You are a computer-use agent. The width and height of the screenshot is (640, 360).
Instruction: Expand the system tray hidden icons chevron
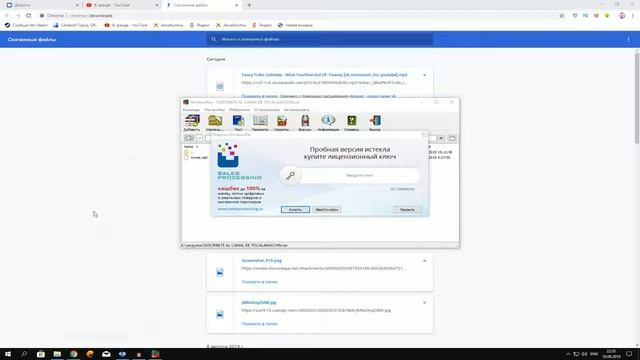[568, 354]
